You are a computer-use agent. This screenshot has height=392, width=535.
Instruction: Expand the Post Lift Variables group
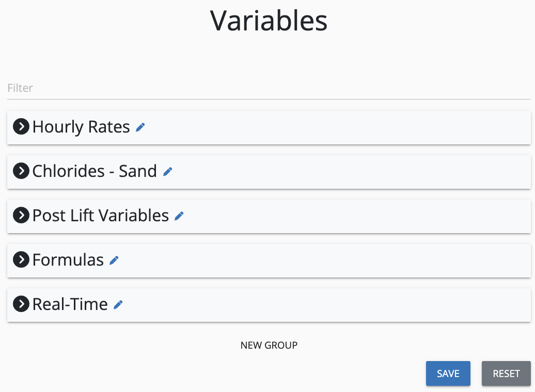(21, 215)
